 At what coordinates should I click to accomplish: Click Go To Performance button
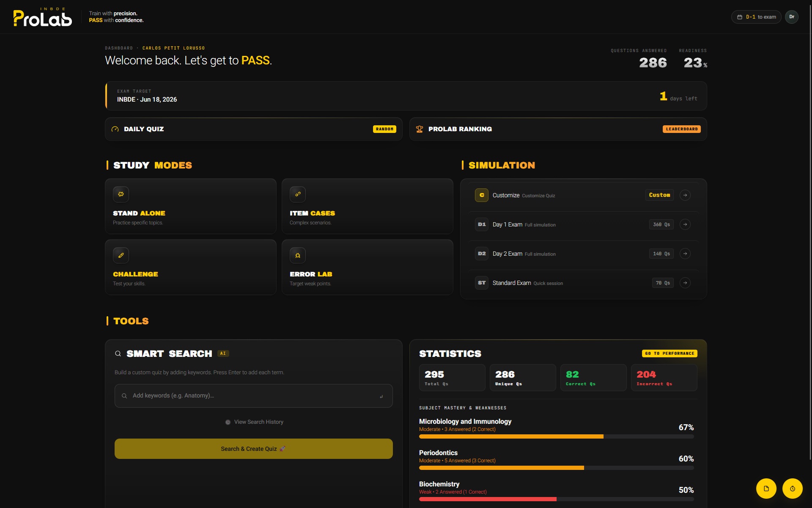tap(669, 353)
